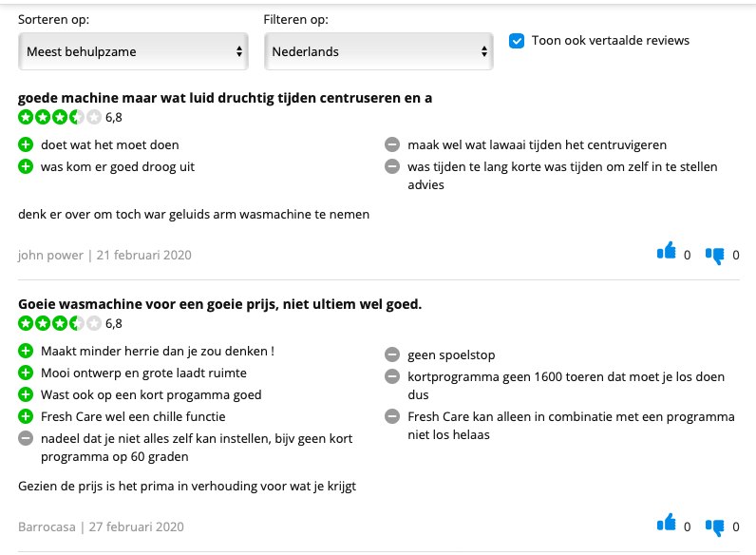Click reviewer name 'Barrocasa'
The height and width of the screenshot is (555, 756).
pyautogui.click(x=47, y=526)
